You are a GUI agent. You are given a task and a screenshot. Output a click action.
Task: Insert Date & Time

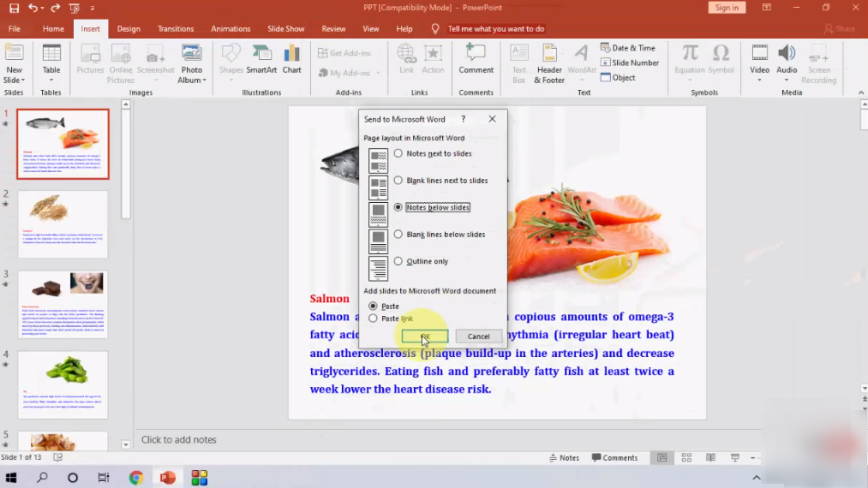(x=628, y=48)
